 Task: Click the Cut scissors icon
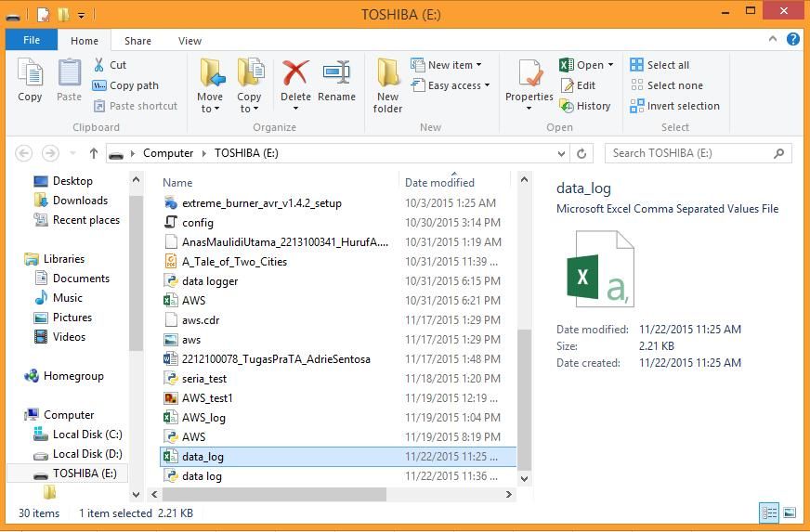[99, 65]
